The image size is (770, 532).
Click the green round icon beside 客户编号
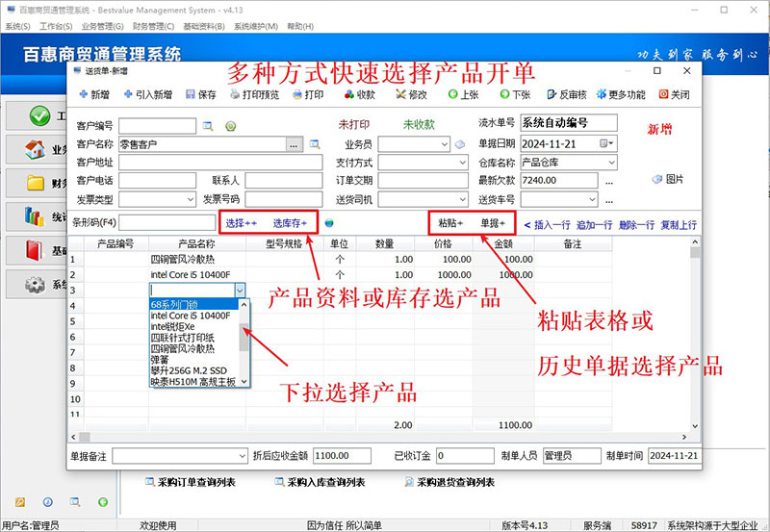click(231, 126)
